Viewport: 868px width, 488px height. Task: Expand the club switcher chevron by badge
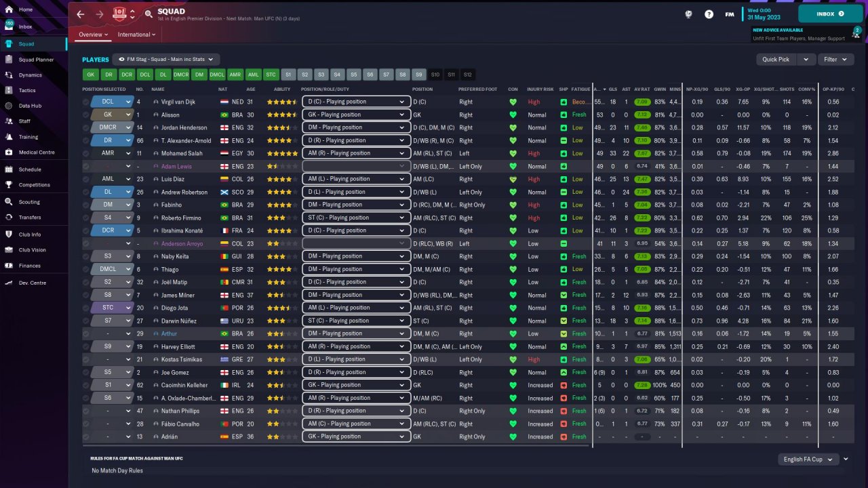click(132, 14)
